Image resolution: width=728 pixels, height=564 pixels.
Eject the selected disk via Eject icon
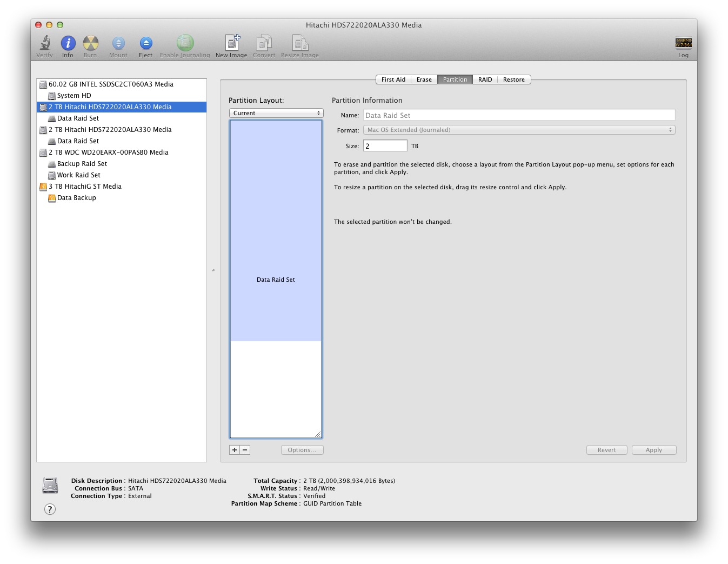click(146, 43)
